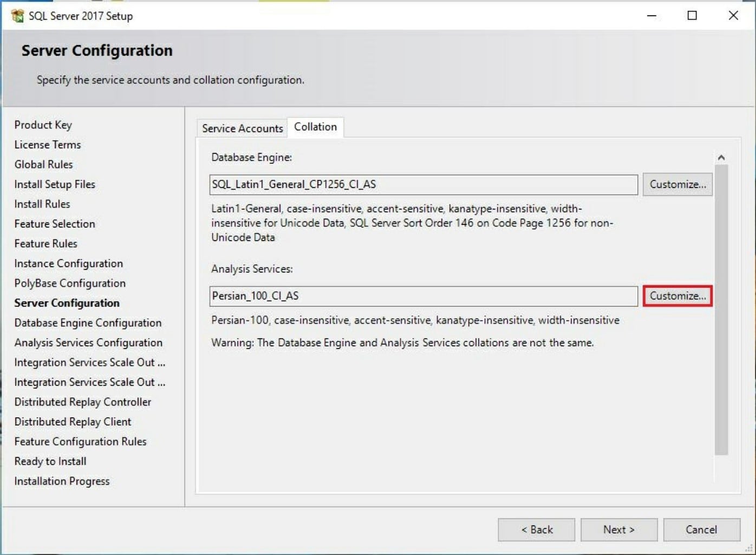Image resolution: width=756 pixels, height=555 pixels.
Task: Select Global Rules step
Action: coord(43,164)
